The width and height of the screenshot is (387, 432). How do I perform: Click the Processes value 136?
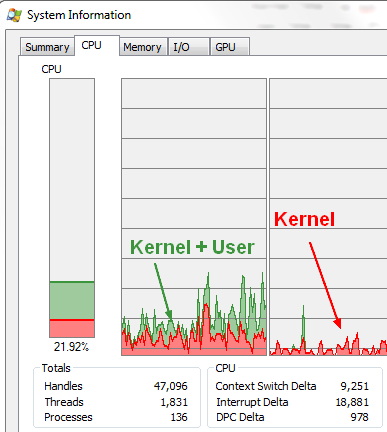pos(179,417)
